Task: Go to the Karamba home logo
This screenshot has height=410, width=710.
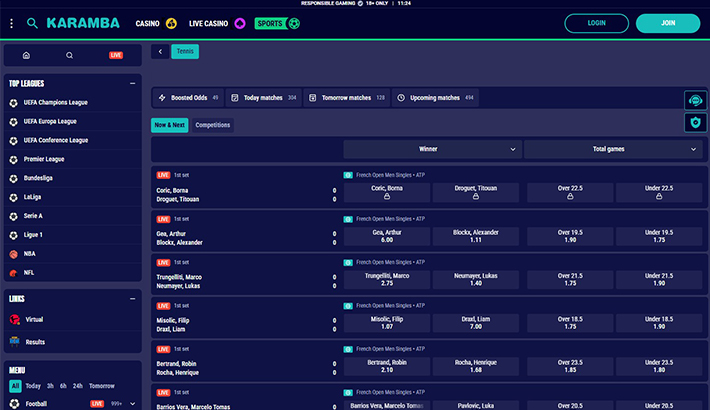Action: (83, 23)
